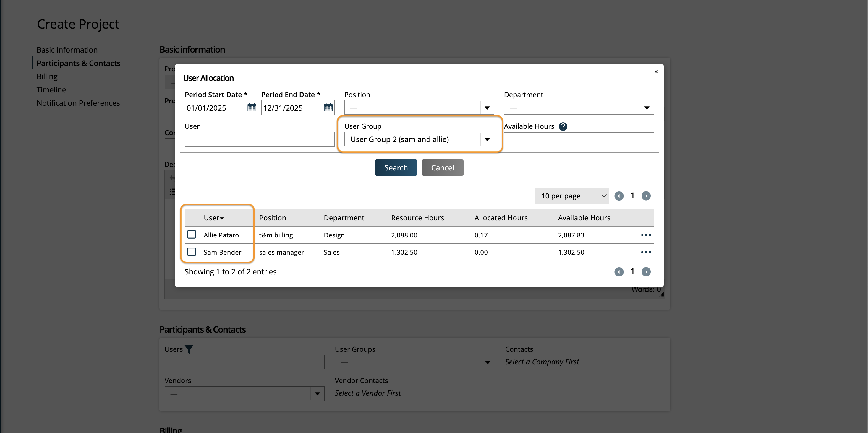
Task: Click the Available Hours help question icon
Action: 563,126
